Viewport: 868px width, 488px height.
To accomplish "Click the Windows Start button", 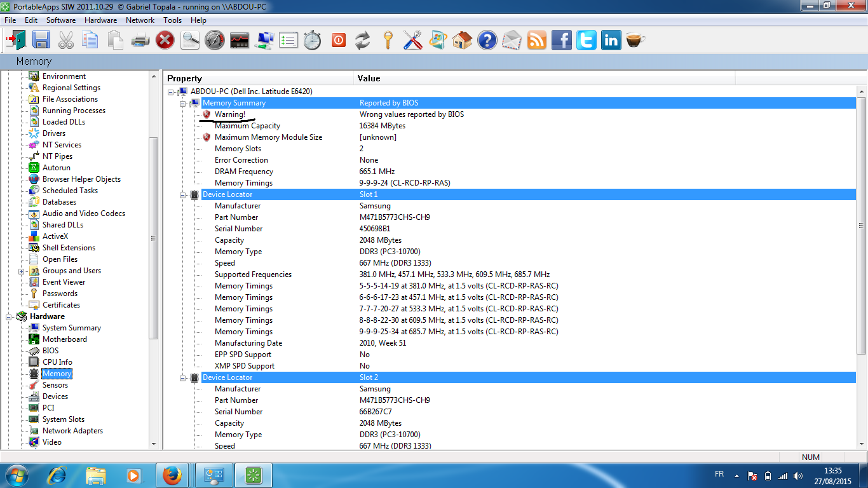I will (17, 475).
